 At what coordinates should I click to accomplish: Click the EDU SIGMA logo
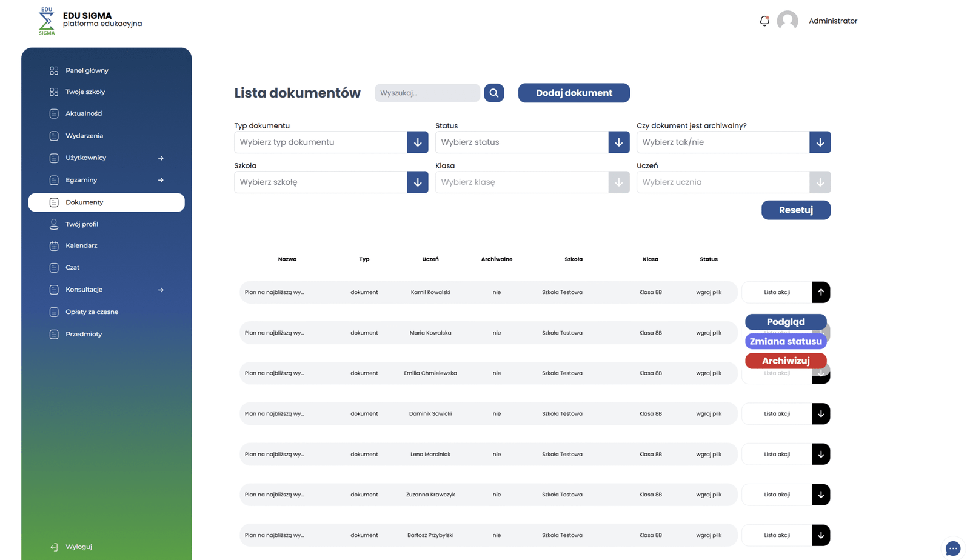click(x=47, y=21)
